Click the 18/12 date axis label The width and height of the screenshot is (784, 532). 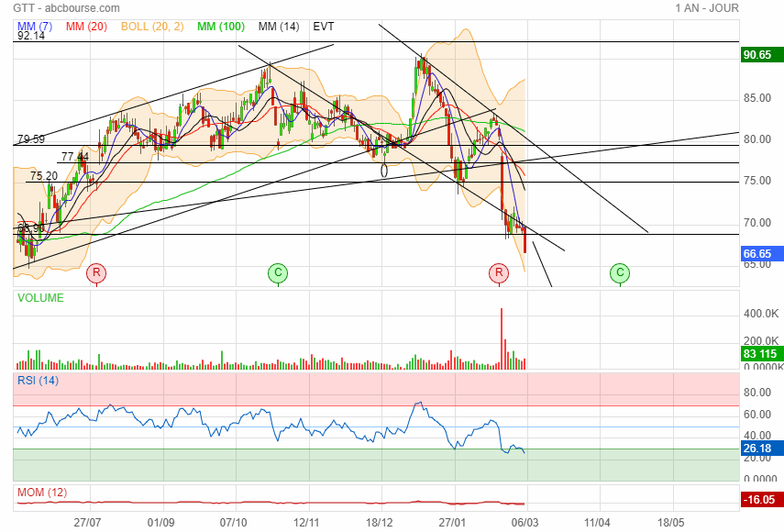(x=379, y=523)
